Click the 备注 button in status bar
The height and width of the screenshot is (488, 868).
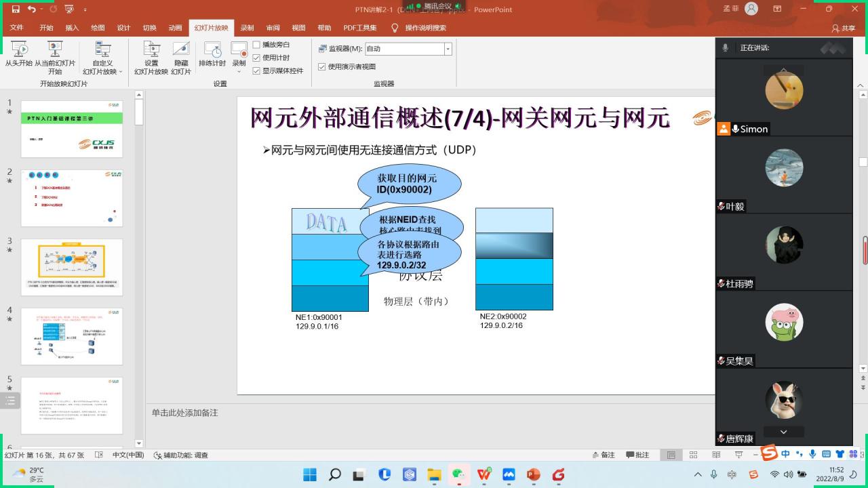(604, 455)
